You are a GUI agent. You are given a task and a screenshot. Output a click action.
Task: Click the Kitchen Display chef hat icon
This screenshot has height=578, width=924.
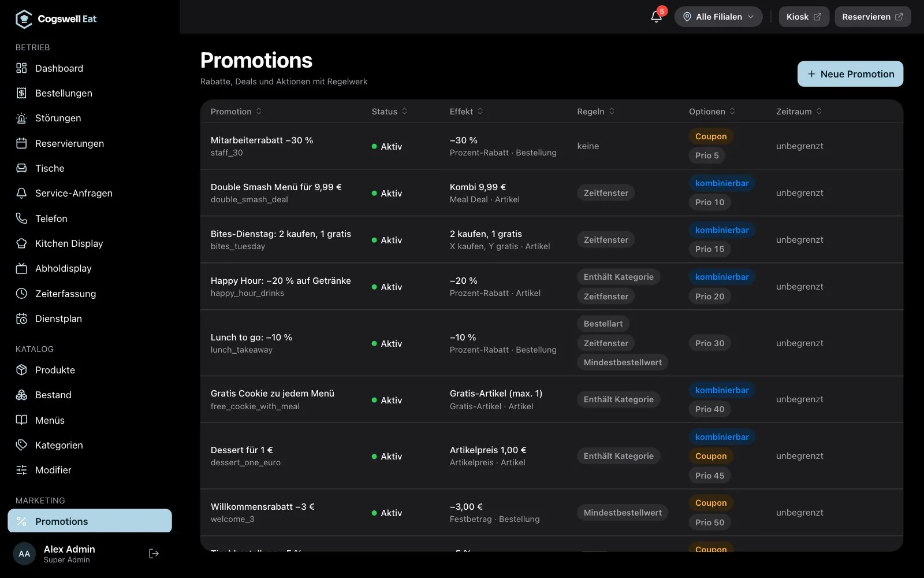click(21, 243)
